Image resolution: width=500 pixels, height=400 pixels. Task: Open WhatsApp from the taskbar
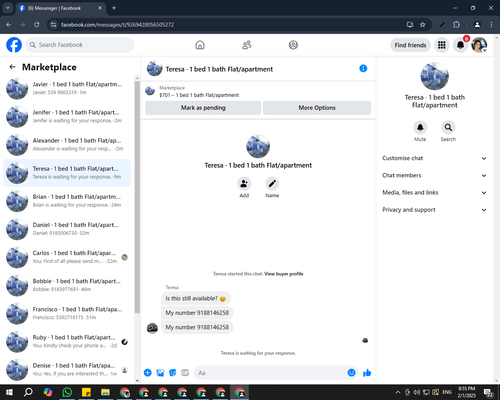67,392
